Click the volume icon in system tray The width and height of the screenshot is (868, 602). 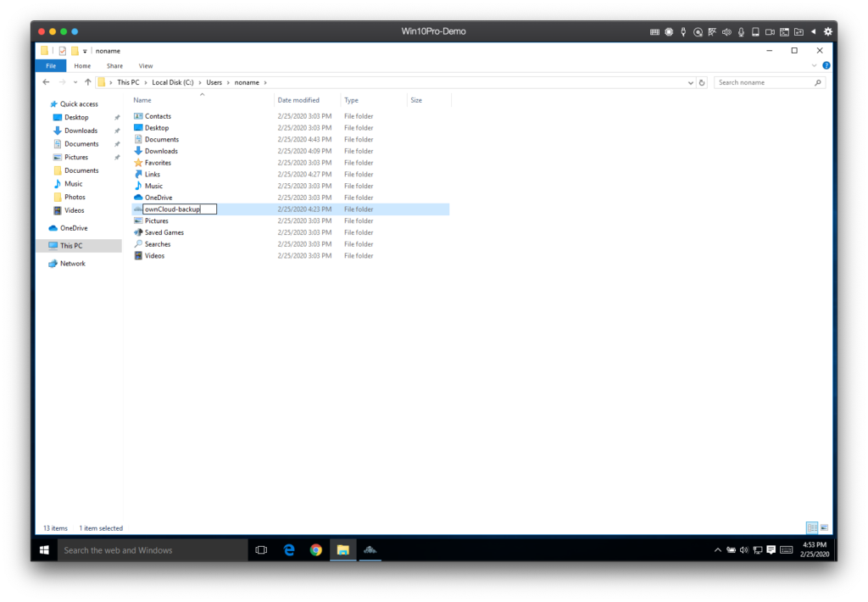tap(744, 550)
